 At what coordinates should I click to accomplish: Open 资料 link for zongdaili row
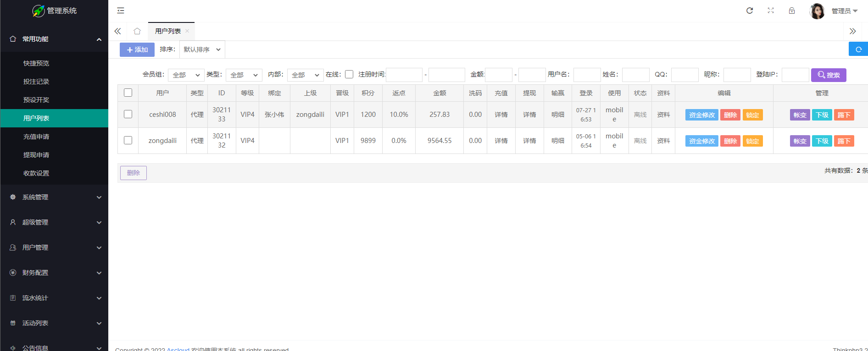(x=663, y=141)
